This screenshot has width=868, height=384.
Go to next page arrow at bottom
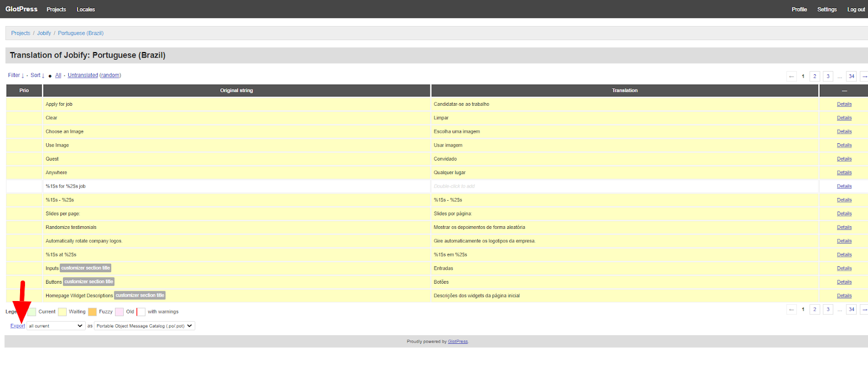click(864, 310)
